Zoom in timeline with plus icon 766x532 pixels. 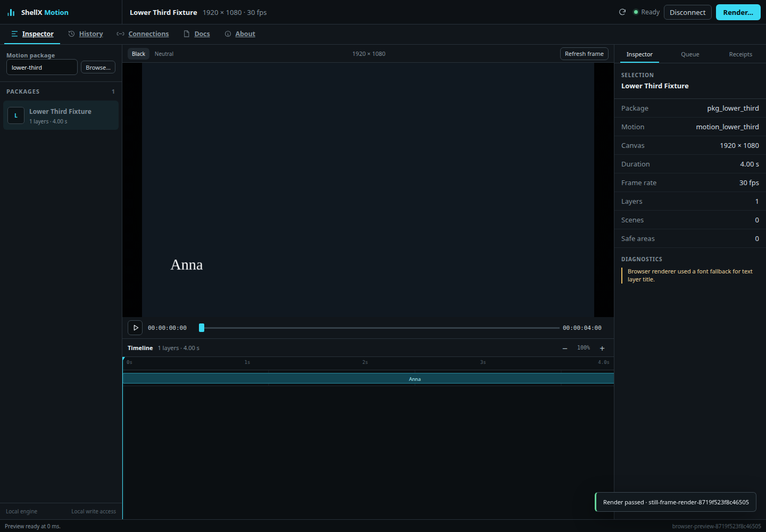click(x=602, y=348)
